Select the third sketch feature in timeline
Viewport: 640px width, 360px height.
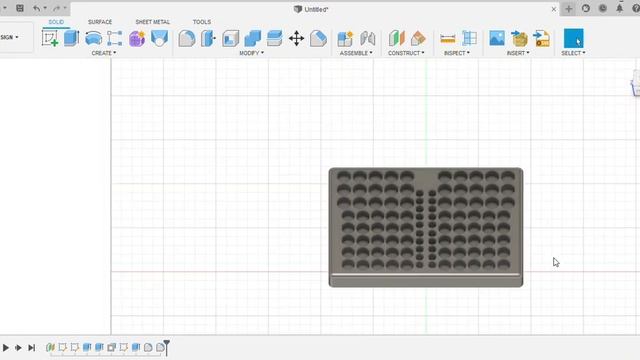coord(124,347)
